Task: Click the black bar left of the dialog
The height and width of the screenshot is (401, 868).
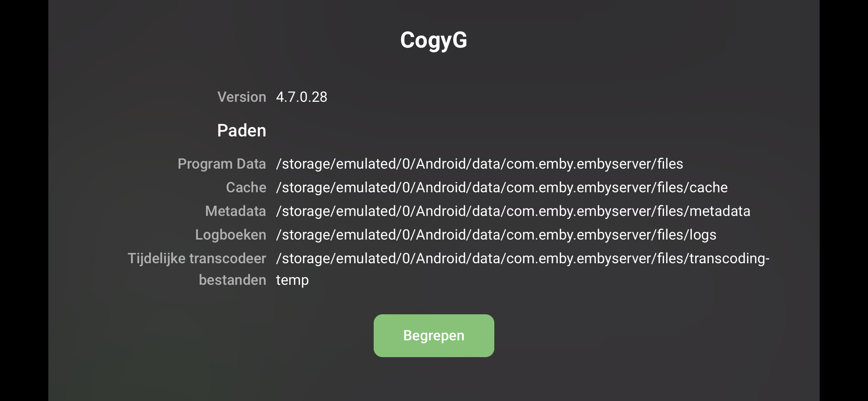Action: 24,200
